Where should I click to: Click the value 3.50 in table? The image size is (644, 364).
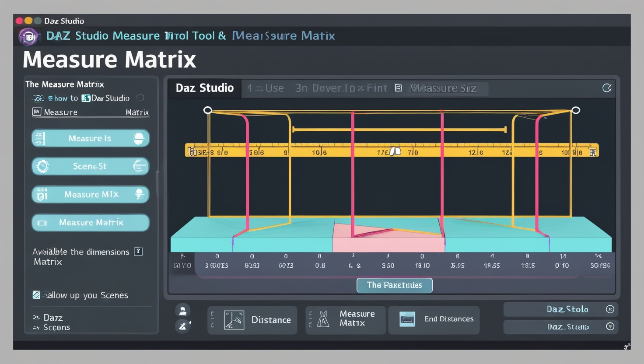388,266
